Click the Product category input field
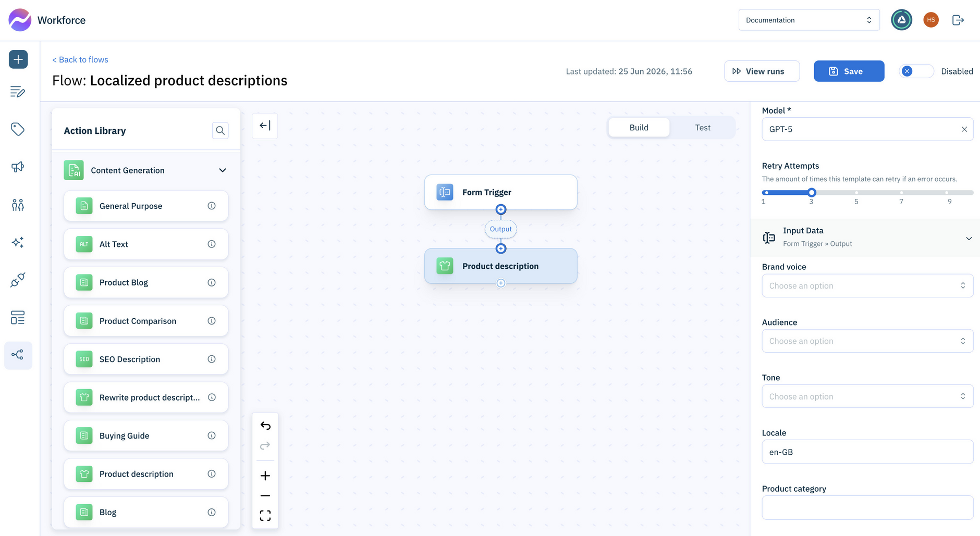The width and height of the screenshot is (980, 536). pos(867,507)
